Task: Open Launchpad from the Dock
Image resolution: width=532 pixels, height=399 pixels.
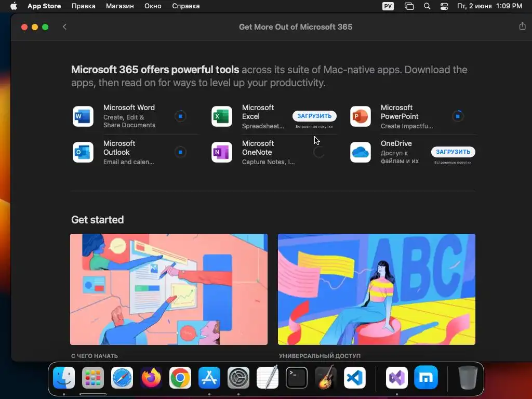Action: tap(93, 378)
